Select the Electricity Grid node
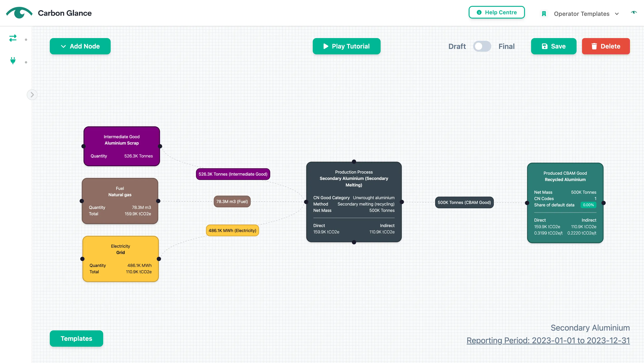The width and height of the screenshot is (644, 363). point(121,259)
